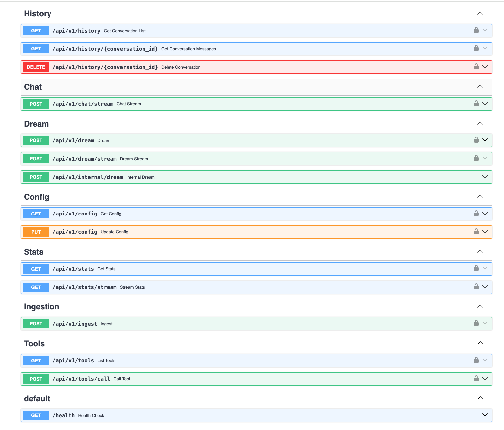Expand Call Tool chevron arrow
Viewport: 504px width, 430px height.
485,379
